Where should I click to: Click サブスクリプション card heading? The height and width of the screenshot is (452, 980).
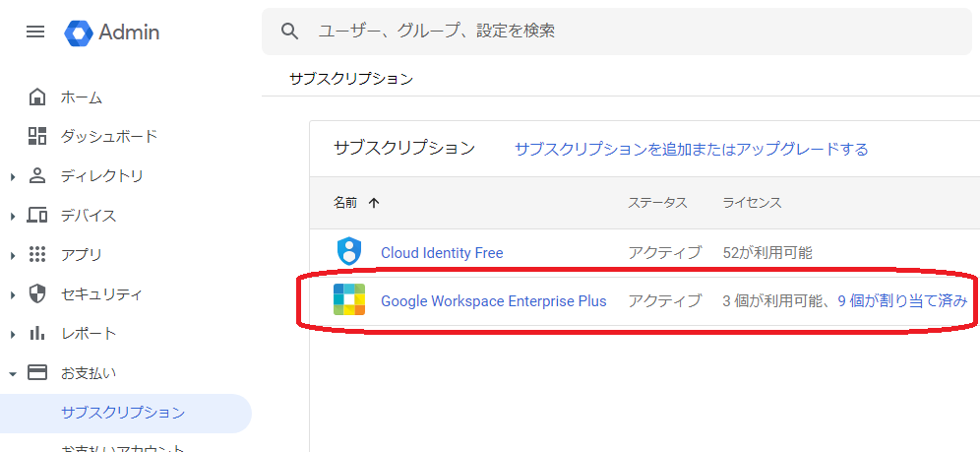tap(403, 148)
